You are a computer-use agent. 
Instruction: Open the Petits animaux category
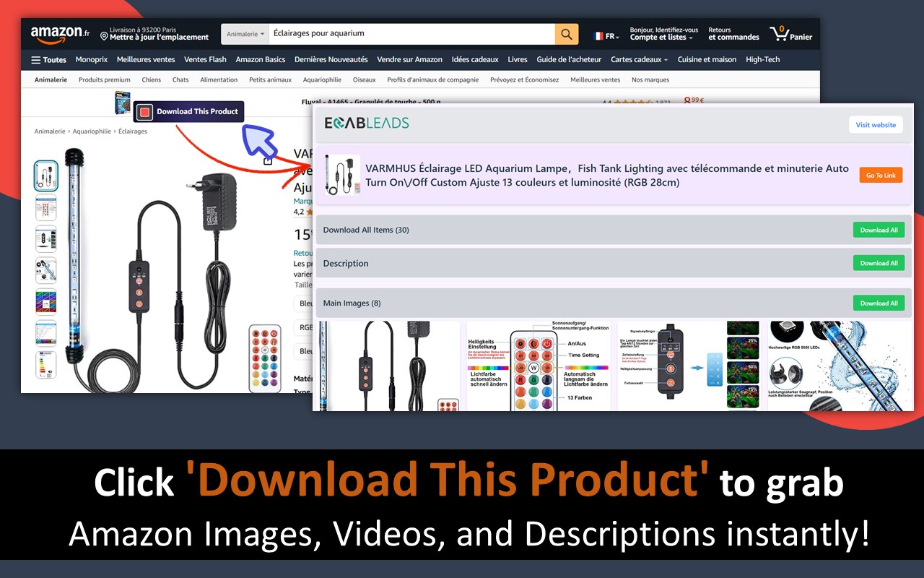coord(271,80)
